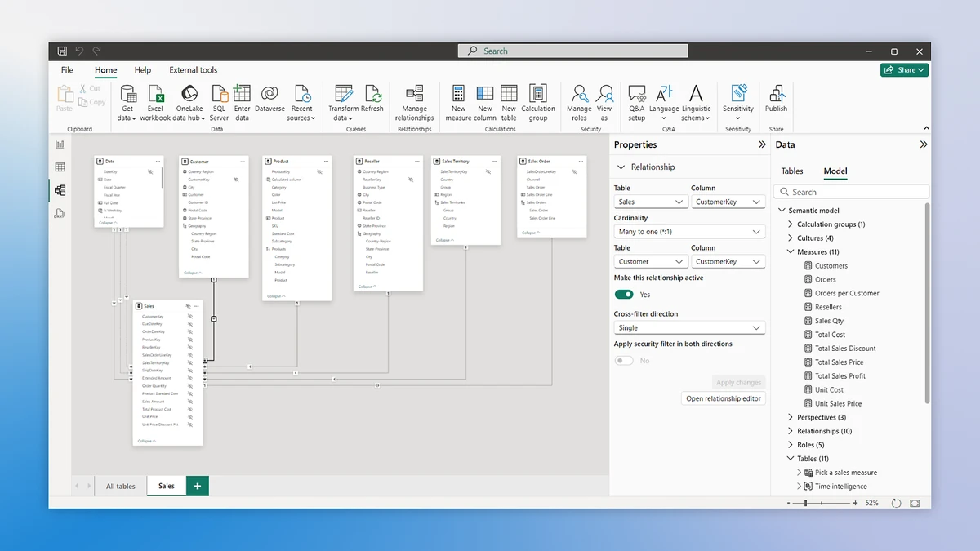Viewport: 980px width, 551px height.
Task: Switch to the Tables tab in Data pane
Action: (x=792, y=171)
